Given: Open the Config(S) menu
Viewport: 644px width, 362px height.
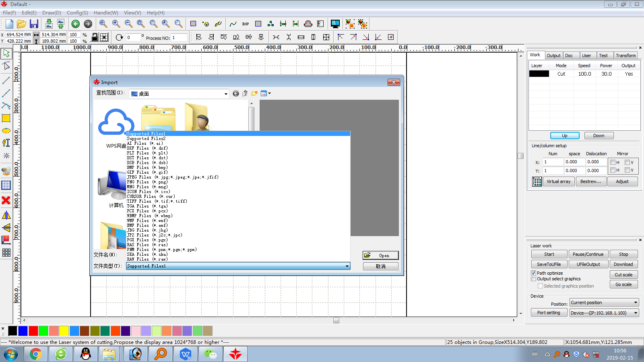Looking at the screenshot, I should point(77,13).
